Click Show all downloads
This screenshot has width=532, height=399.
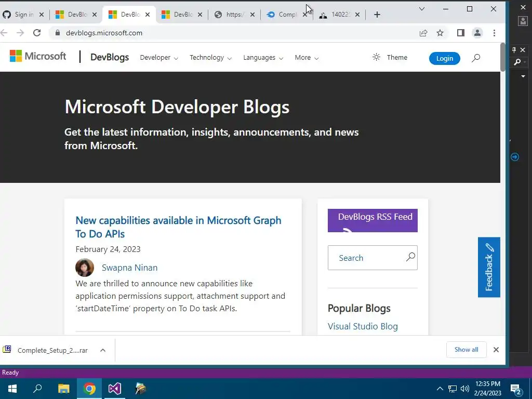[x=466, y=350]
